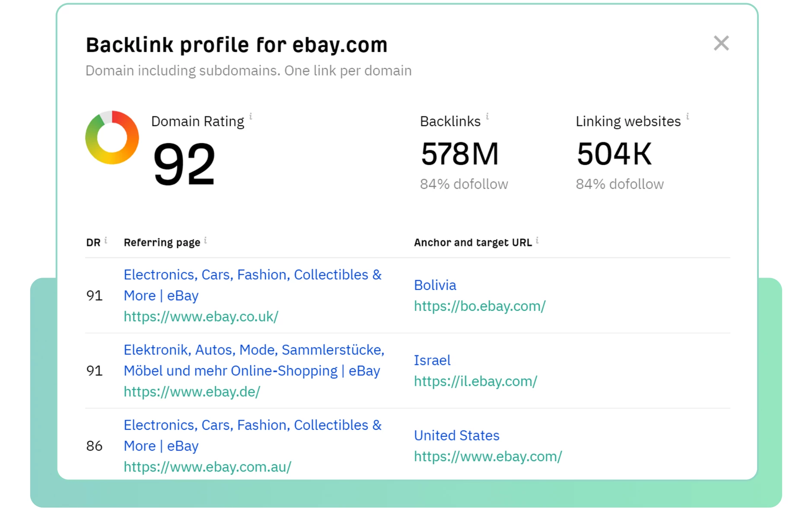The width and height of the screenshot is (812, 509).
Task: Open the https://www.ebay.de/ link
Action: point(192,392)
